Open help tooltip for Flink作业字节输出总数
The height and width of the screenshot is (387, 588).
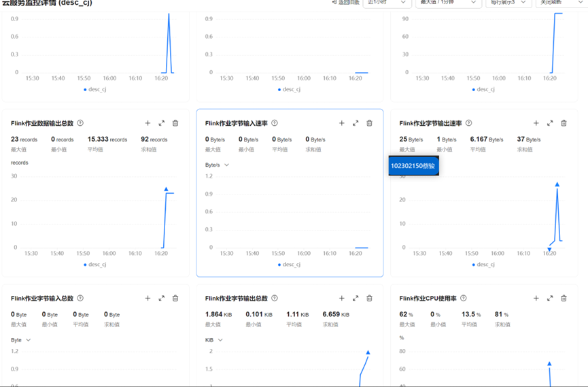click(275, 298)
